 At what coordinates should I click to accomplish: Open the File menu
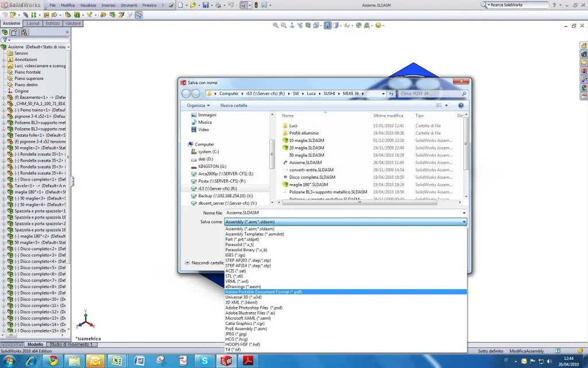pos(52,5)
